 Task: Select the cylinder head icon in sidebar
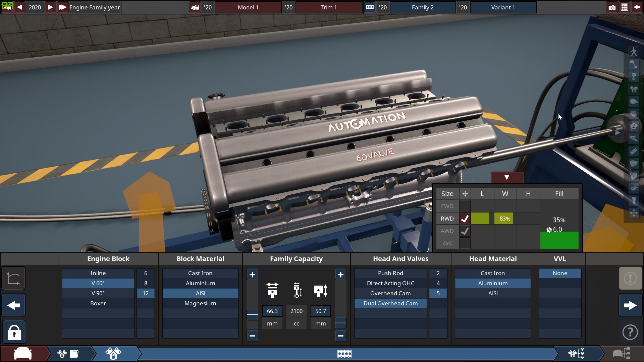634,163
